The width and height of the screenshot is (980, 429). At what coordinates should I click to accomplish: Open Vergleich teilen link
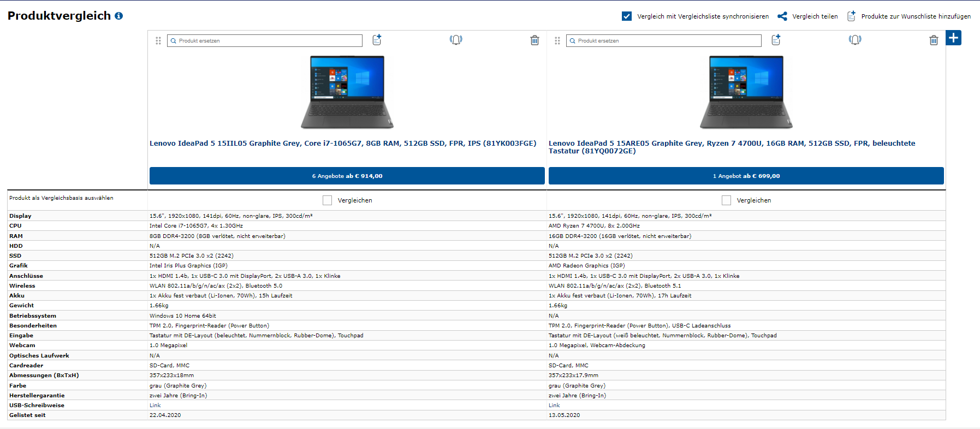click(x=815, y=16)
